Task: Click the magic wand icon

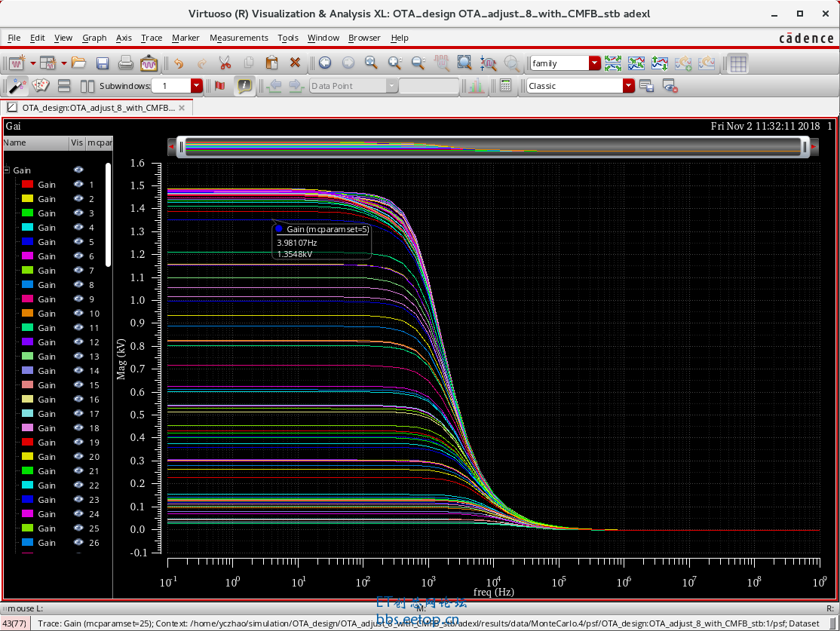Action: click(17, 86)
